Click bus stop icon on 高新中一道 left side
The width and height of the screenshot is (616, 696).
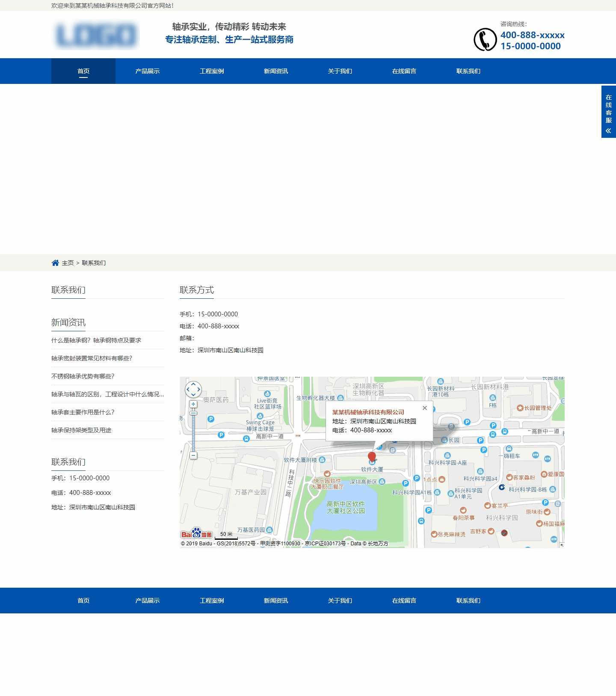pos(246,438)
